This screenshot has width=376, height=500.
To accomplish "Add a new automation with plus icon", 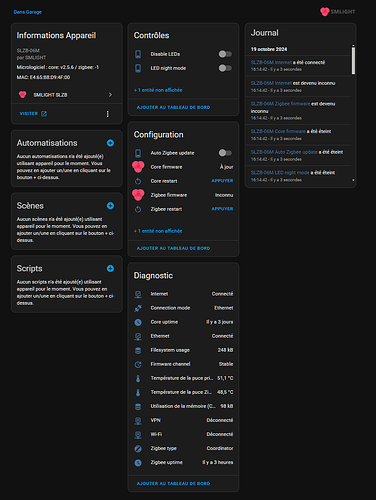I will pyautogui.click(x=110, y=143).
